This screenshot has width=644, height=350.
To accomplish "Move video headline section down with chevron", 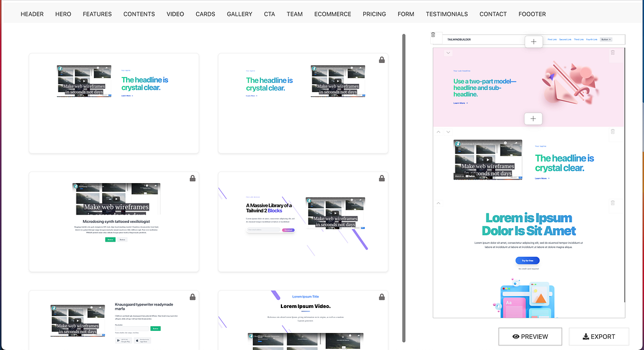I will [x=448, y=132].
